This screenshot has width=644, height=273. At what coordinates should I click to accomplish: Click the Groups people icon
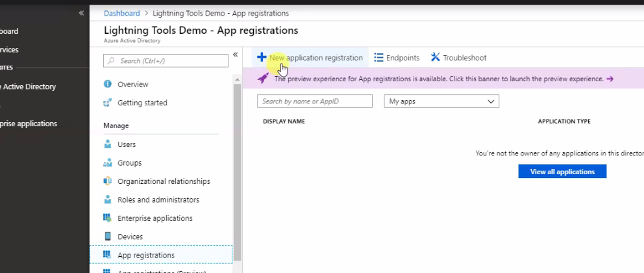pos(108,162)
